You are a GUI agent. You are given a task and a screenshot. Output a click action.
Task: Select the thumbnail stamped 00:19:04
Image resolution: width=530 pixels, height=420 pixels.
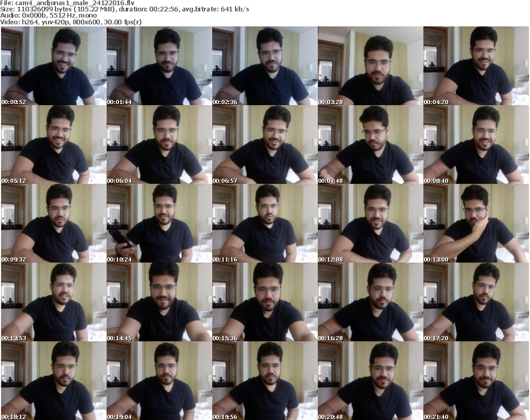[x=159, y=381]
